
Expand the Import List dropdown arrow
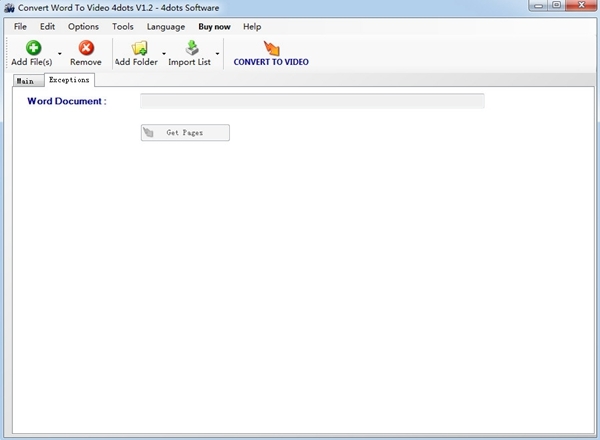point(217,54)
